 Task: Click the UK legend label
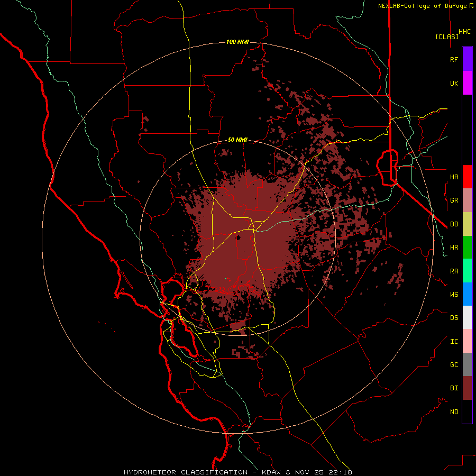click(x=454, y=83)
